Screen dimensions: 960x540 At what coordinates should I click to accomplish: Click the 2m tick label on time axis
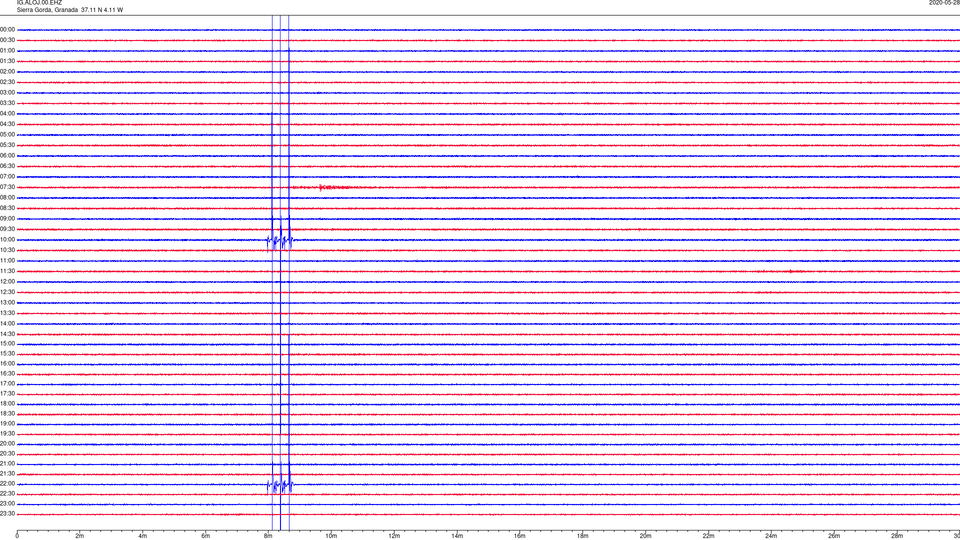80,536
